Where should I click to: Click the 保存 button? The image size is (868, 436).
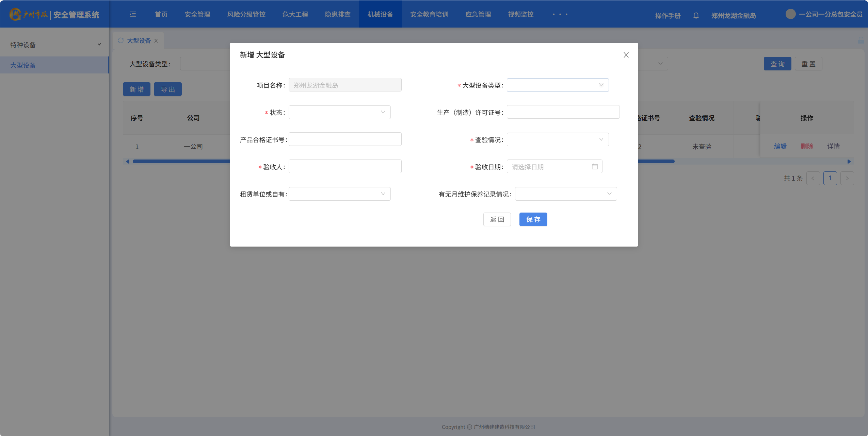tap(533, 219)
